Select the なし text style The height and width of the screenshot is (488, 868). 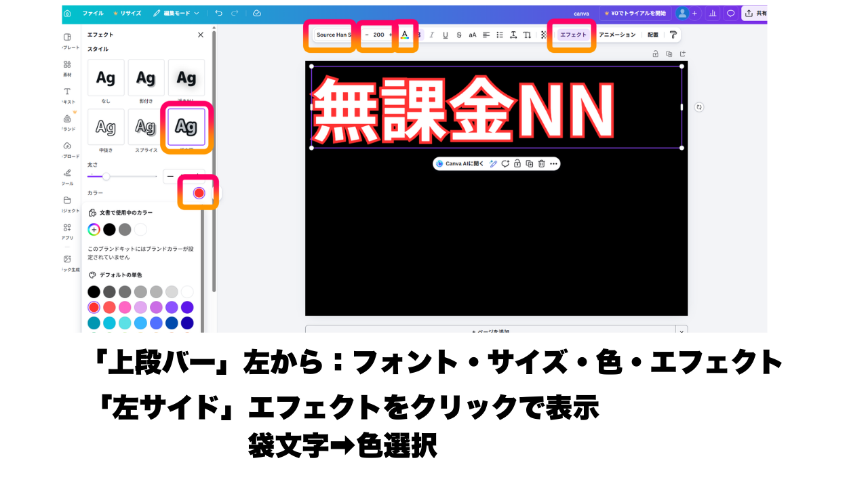coord(106,77)
